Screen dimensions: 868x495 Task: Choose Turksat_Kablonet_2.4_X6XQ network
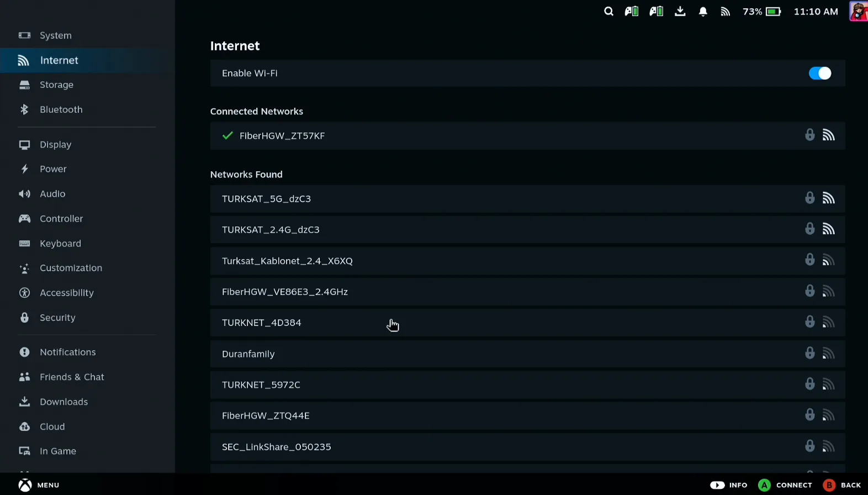click(x=527, y=261)
